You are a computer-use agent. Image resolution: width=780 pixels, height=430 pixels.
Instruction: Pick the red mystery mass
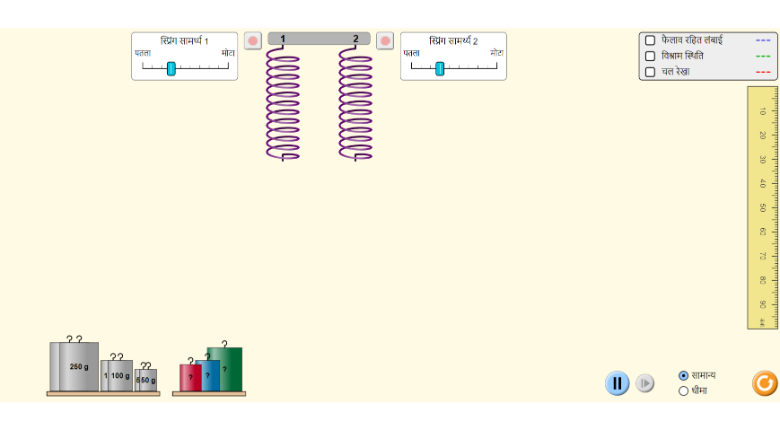(x=187, y=378)
